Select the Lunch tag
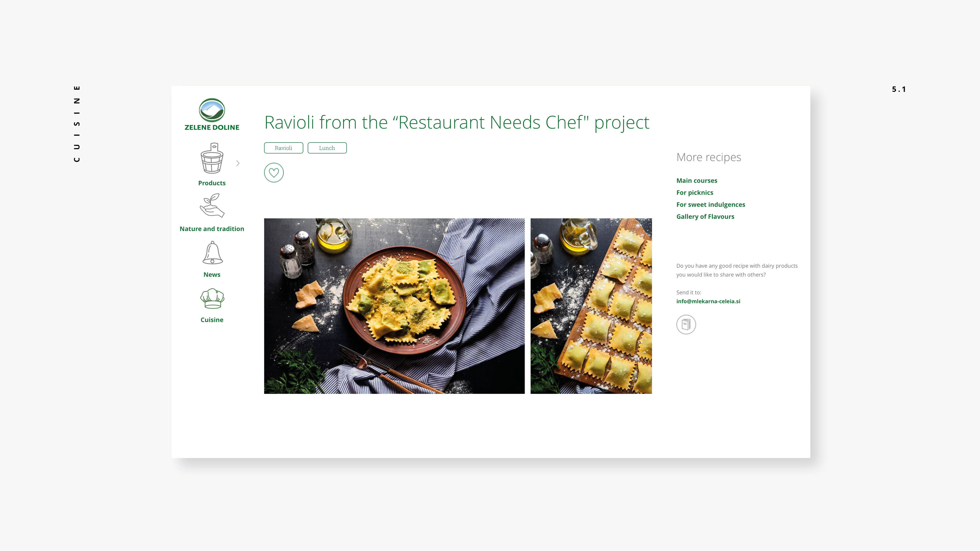Viewport: 980px width, 551px height. point(327,148)
